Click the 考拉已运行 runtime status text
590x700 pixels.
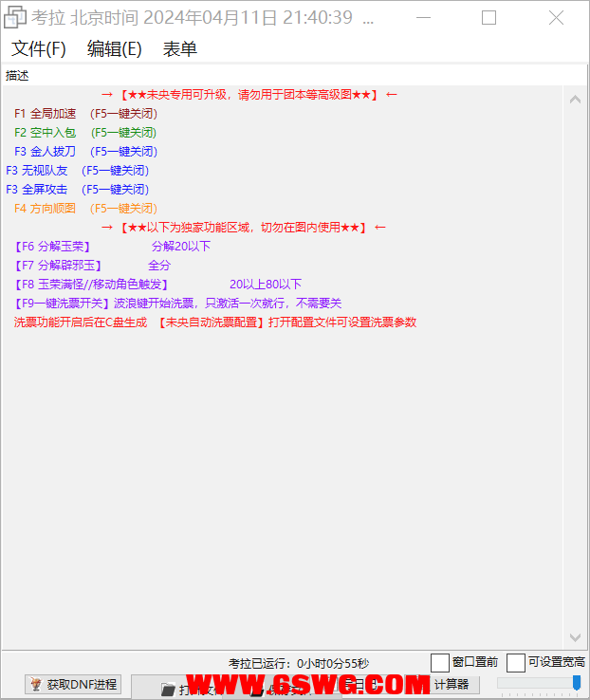(299, 663)
